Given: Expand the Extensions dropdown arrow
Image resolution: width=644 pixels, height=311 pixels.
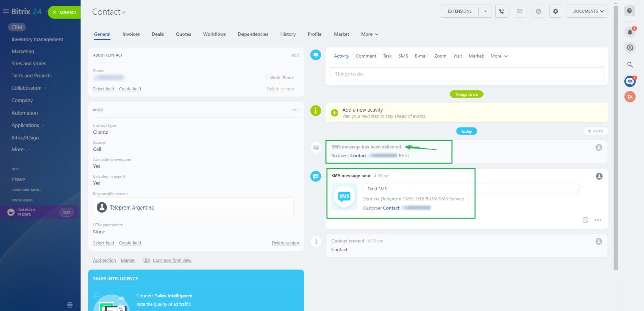Looking at the screenshot, I should pos(485,11).
